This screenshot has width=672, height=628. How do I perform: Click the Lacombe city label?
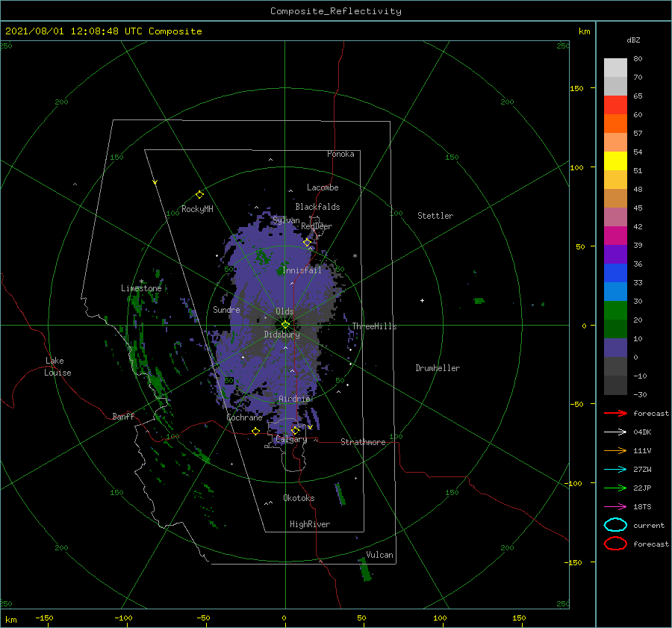click(x=323, y=187)
